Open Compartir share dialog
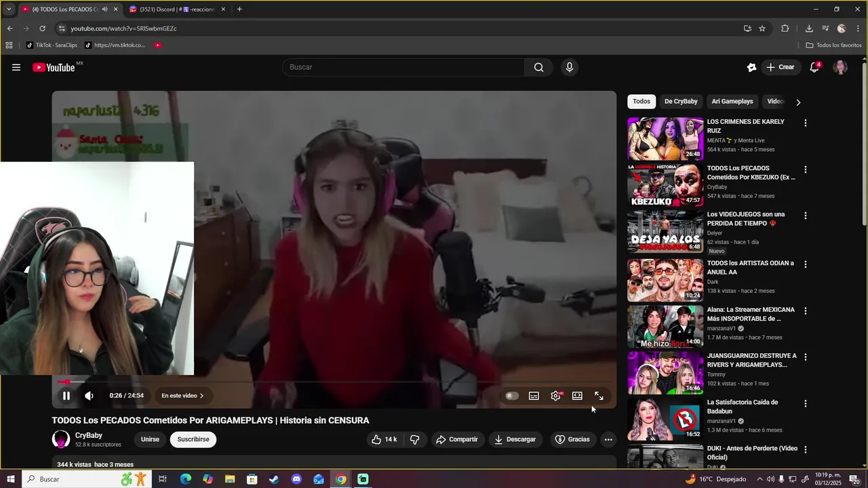The image size is (868, 488). [456, 439]
